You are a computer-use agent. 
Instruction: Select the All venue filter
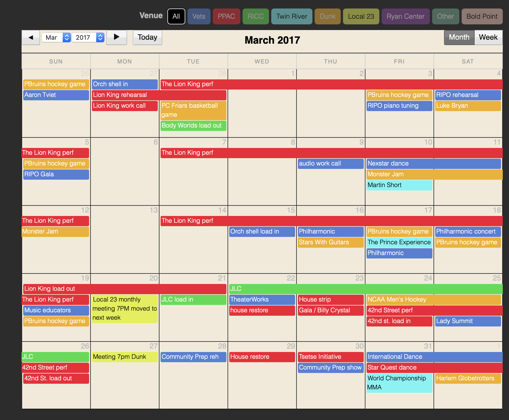coord(176,16)
